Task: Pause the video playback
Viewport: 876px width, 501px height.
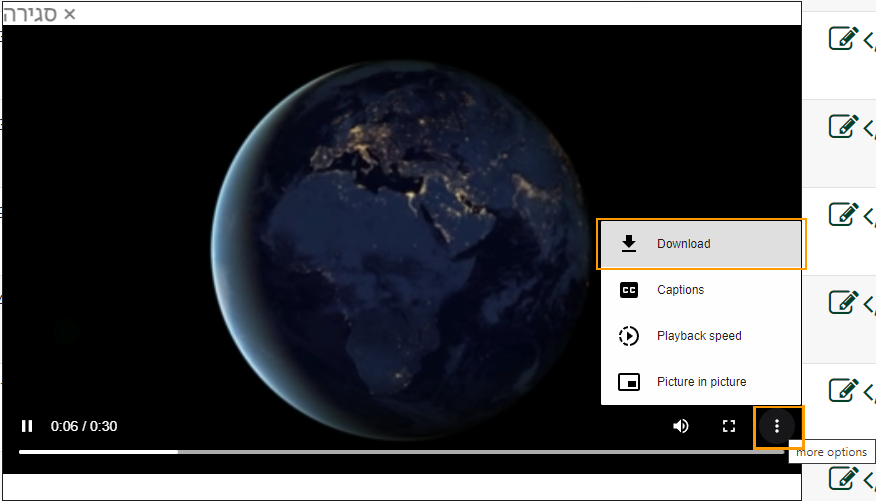Action: click(27, 426)
